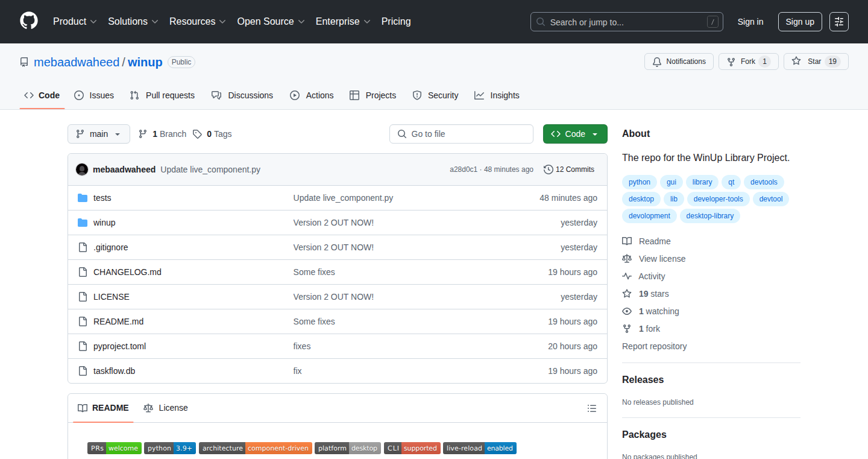868x459 pixels.
Task: Expand the Product menu
Action: pyautogui.click(x=75, y=21)
